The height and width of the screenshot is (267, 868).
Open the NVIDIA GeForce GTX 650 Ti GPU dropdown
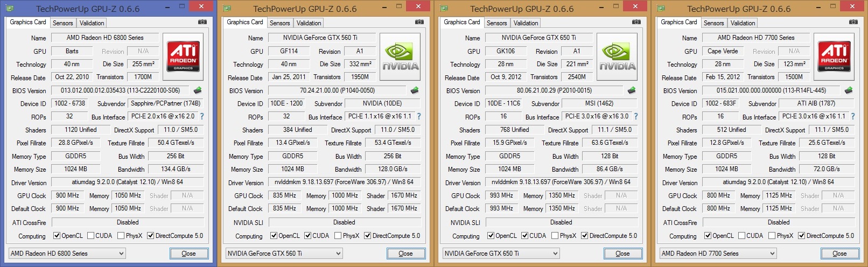[x=501, y=253]
